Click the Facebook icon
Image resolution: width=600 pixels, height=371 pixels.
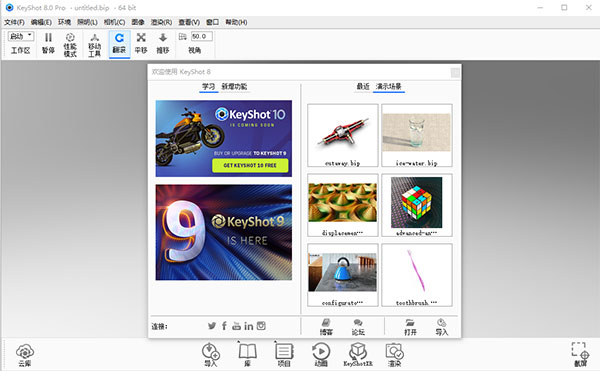click(x=224, y=326)
